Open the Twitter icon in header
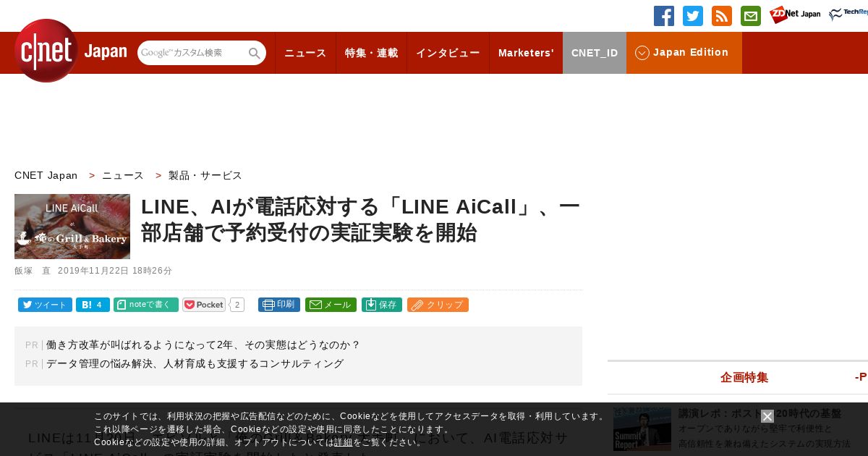The height and width of the screenshot is (456, 868). (x=693, y=16)
